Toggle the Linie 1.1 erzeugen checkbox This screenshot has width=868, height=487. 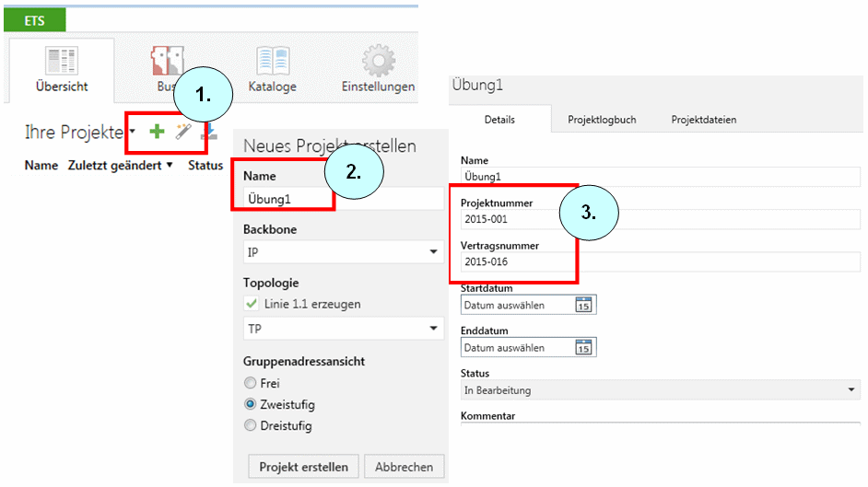252,304
